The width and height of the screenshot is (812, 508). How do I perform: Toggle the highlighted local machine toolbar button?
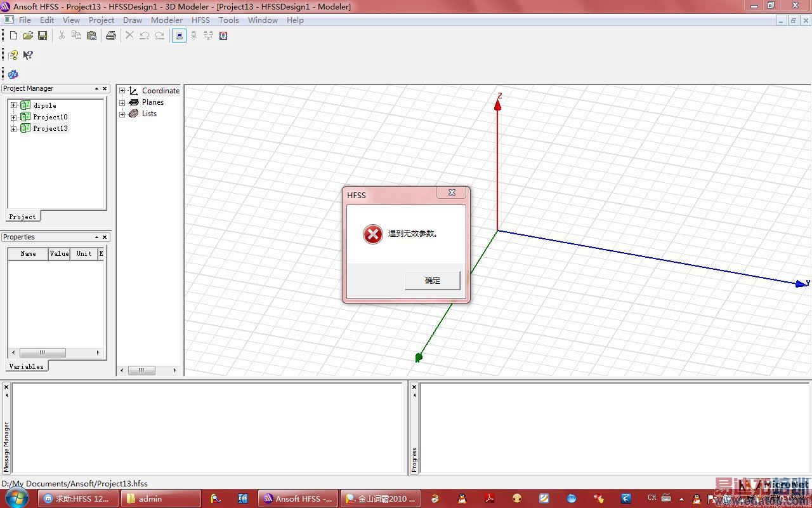point(179,36)
